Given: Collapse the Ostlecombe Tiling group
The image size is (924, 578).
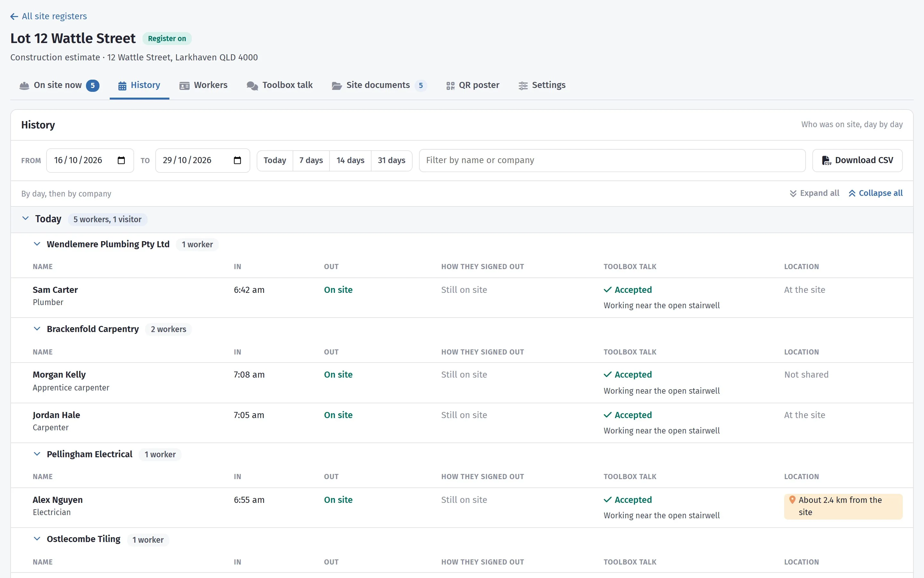Looking at the screenshot, I should (x=37, y=539).
